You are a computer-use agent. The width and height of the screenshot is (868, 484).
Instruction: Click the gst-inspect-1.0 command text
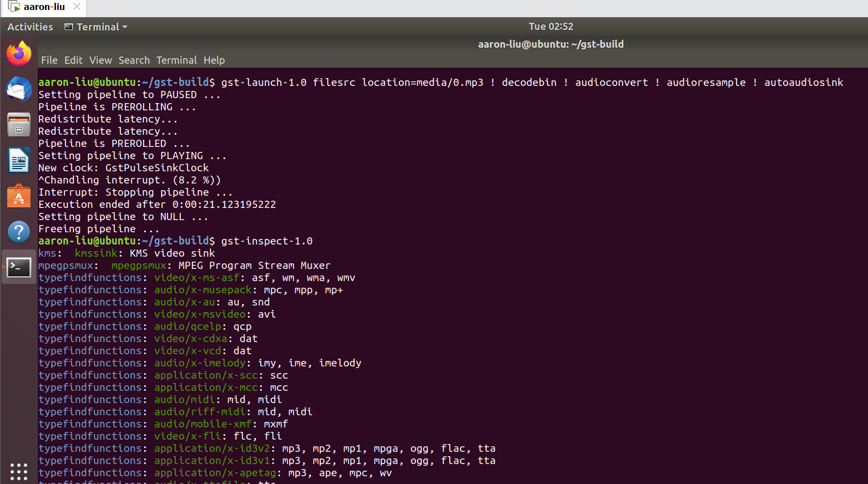[x=267, y=241]
